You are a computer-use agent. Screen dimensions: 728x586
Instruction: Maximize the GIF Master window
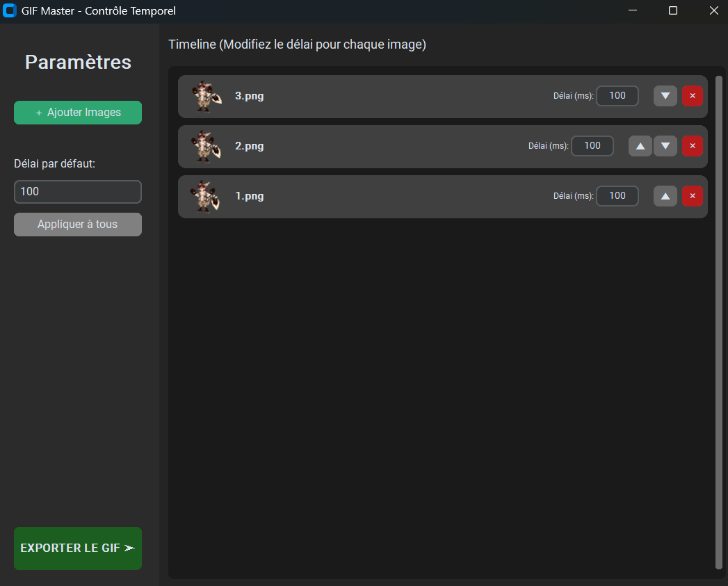pyautogui.click(x=673, y=11)
